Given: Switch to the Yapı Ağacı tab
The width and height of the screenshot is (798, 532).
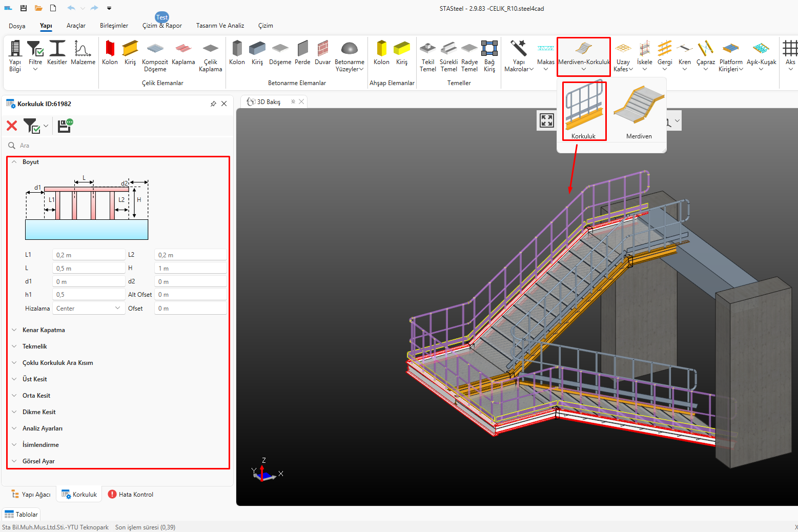Looking at the screenshot, I should click(x=31, y=495).
